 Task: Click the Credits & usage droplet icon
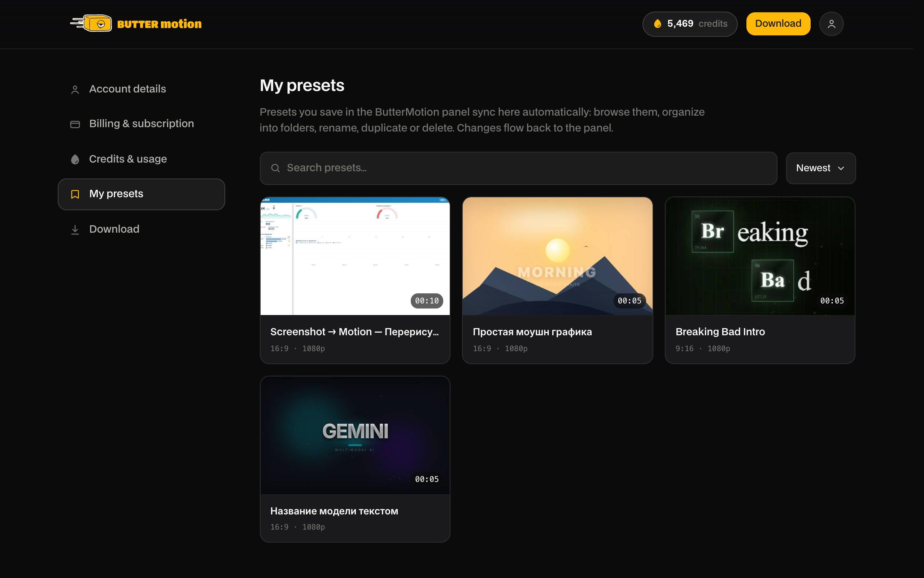click(75, 159)
